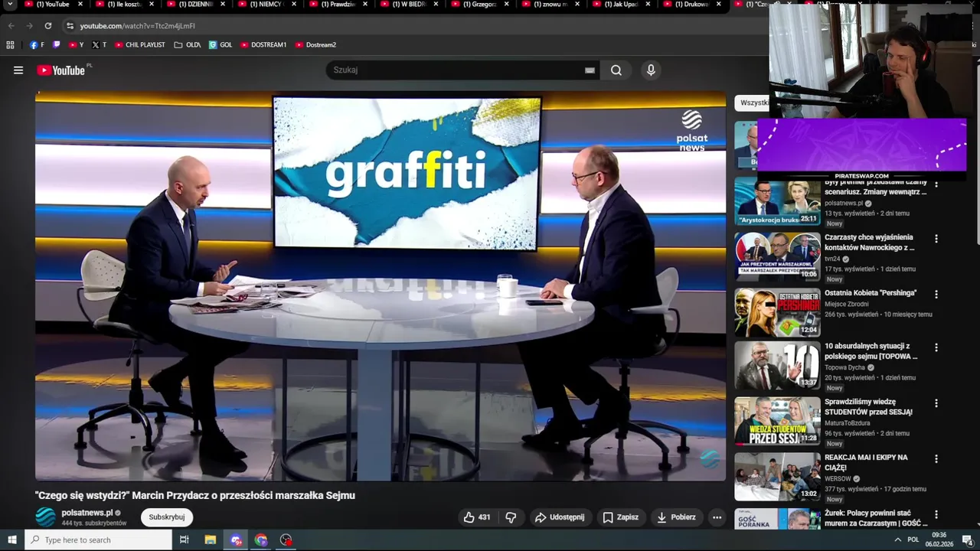Open the Twitch bookmark
Image resolution: width=980 pixels, height=551 pixels.
click(57, 45)
